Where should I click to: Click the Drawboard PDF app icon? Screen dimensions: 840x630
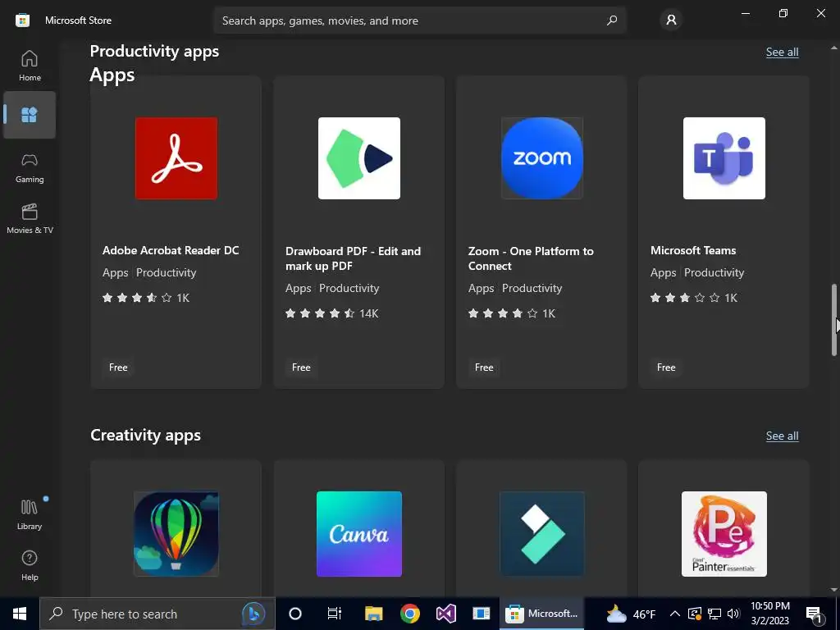click(x=359, y=158)
